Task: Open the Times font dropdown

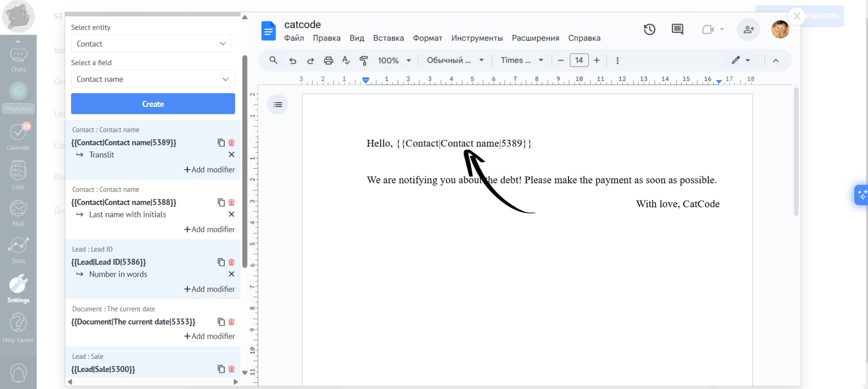Action: pos(521,60)
